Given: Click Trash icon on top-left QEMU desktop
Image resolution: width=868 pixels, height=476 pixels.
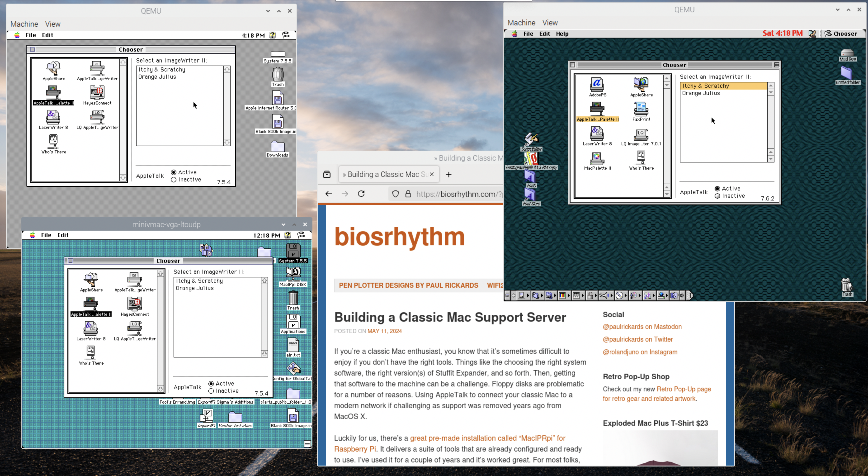Looking at the screenshot, I should [278, 77].
